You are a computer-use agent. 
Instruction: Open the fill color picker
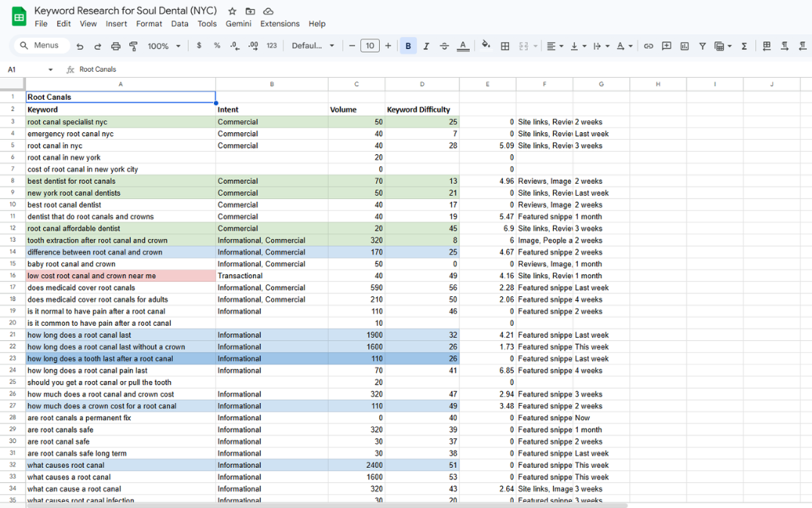(x=486, y=46)
